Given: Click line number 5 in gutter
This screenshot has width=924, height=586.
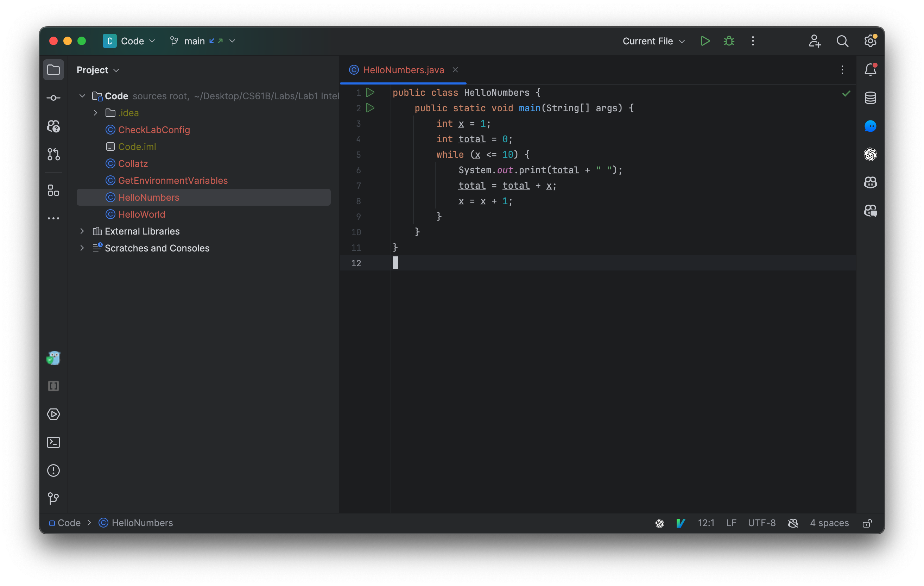Looking at the screenshot, I should coord(358,155).
